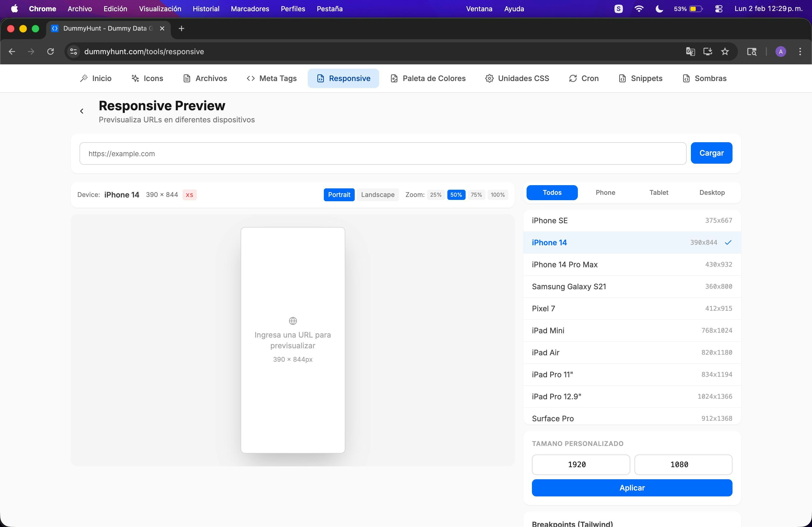The width and height of the screenshot is (812, 527).
Task: Apply custom size with Aplicar
Action: (632, 488)
